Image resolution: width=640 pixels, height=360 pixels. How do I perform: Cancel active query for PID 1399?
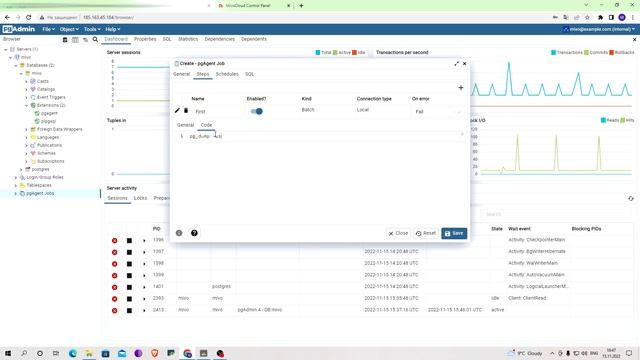point(129,276)
